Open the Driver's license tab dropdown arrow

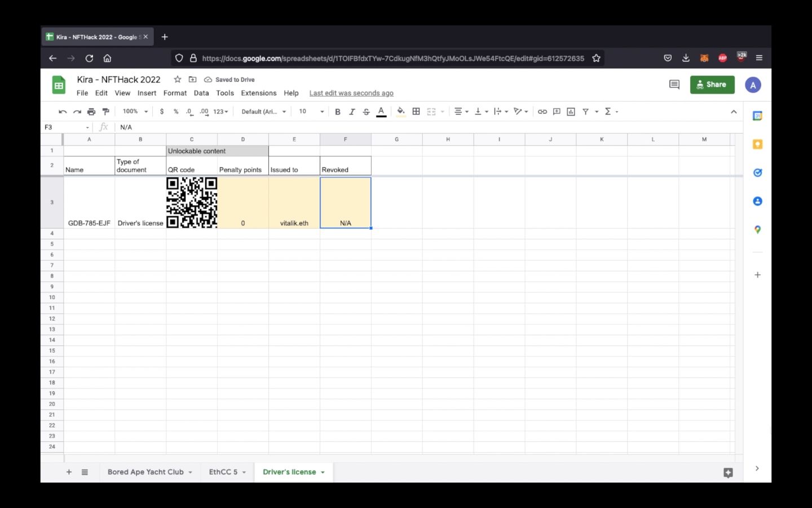pos(323,472)
